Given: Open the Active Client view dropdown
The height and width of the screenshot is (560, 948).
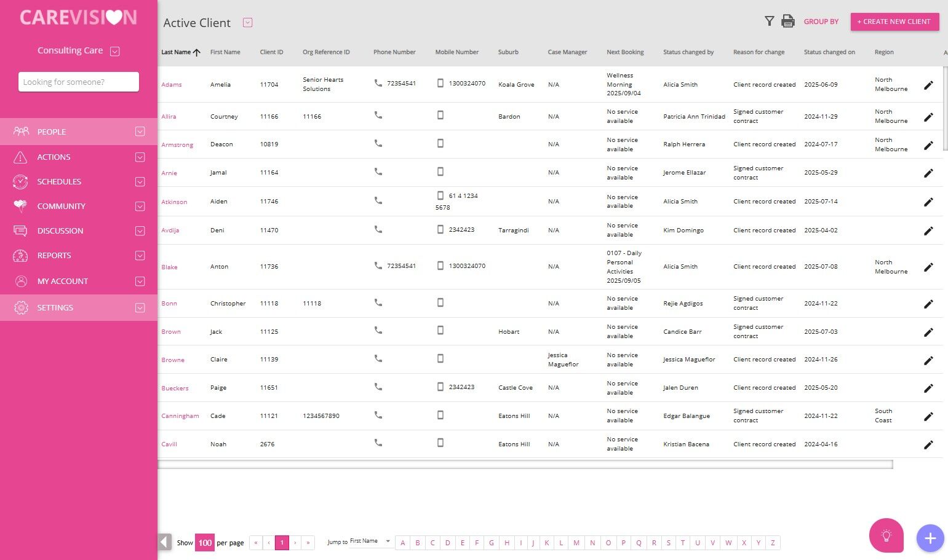Looking at the screenshot, I should coord(248,23).
